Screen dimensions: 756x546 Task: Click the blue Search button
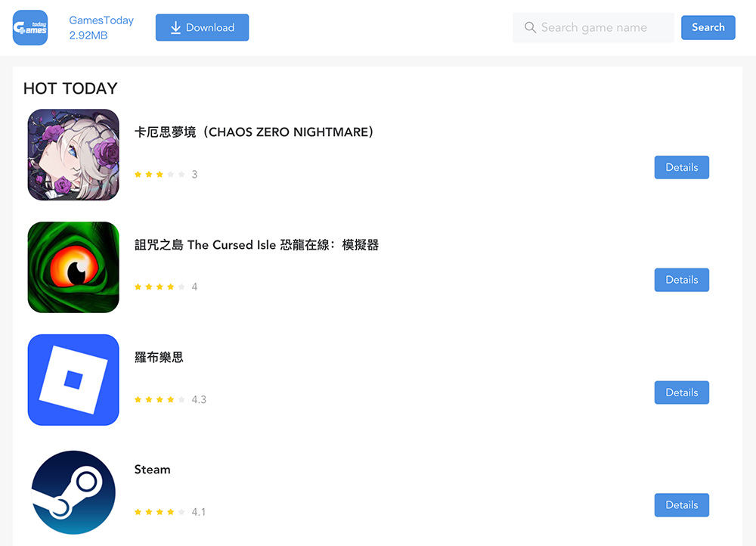(x=708, y=27)
